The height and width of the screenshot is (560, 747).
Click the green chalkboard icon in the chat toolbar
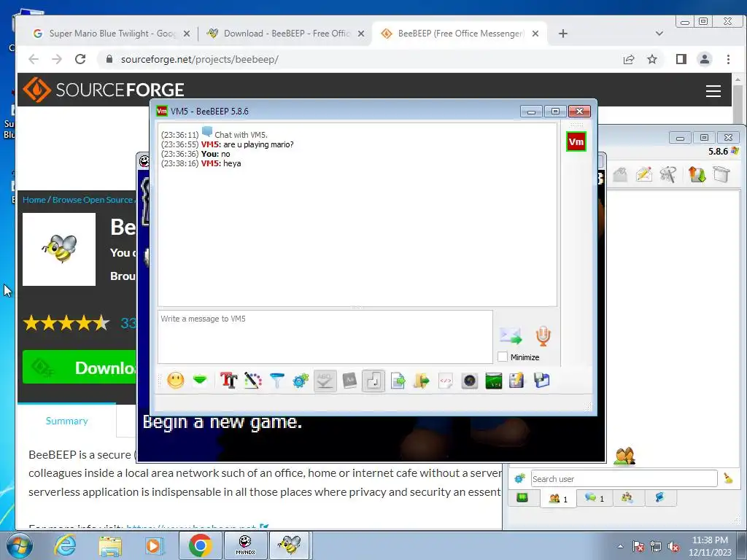pos(494,381)
